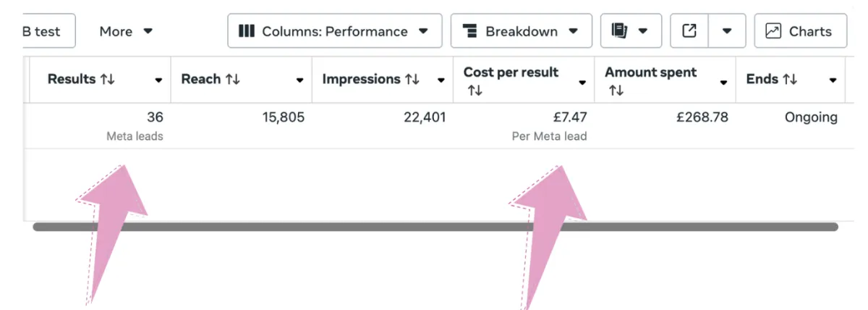
Task: Click the reports document icon
Action: (618, 31)
